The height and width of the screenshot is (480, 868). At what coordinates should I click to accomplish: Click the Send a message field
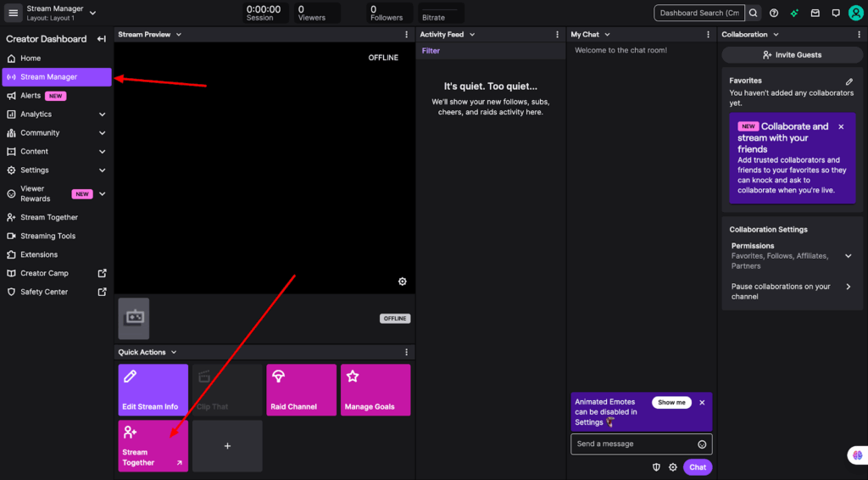point(632,444)
